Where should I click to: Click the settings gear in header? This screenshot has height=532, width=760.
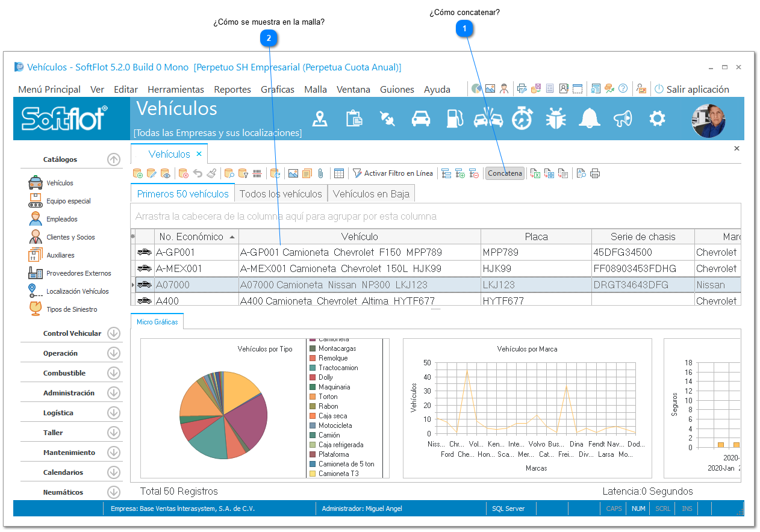(657, 119)
